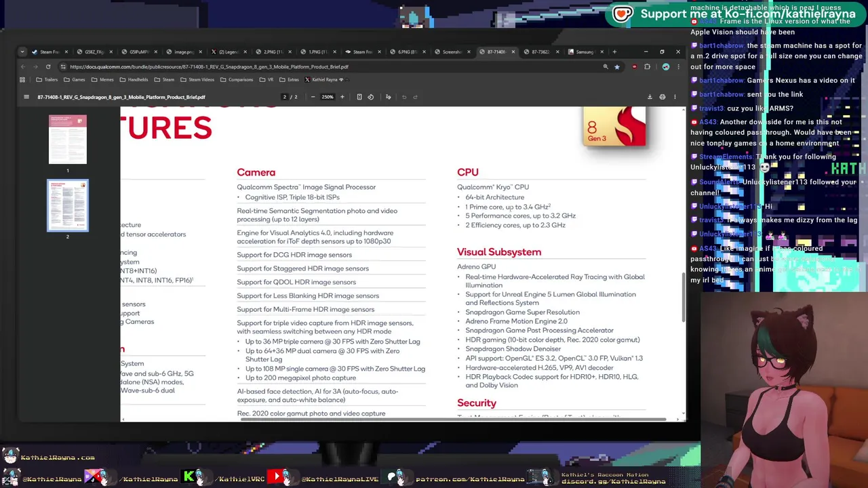Zoom out the PDF with minus button
This screenshot has width=868, height=488.
click(313, 97)
